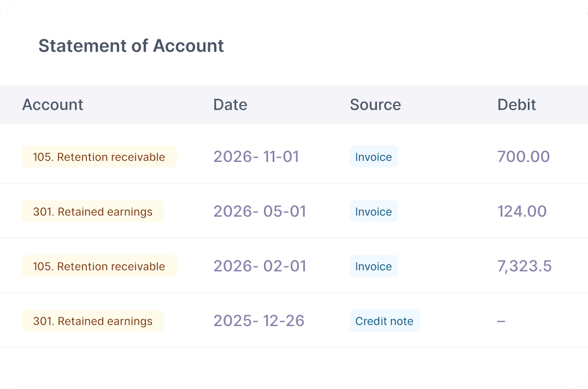Open Retention receivable tag dated 2026-02-01
Screen dimensions: 588x389
[x=99, y=266]
